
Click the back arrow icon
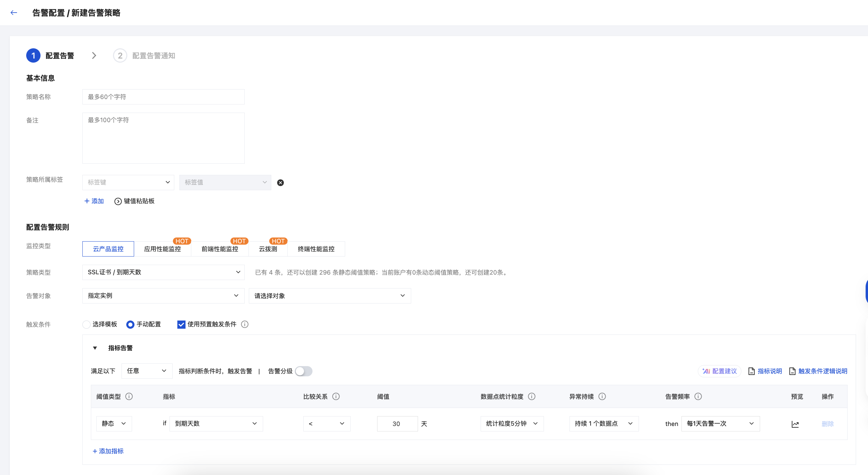(x=14, y=13)
